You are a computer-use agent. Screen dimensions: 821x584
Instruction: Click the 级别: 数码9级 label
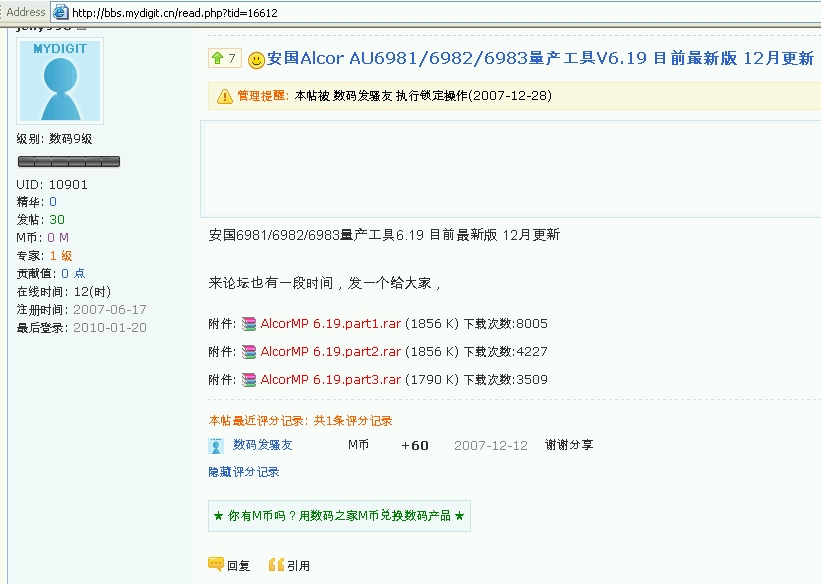point(54,139)
